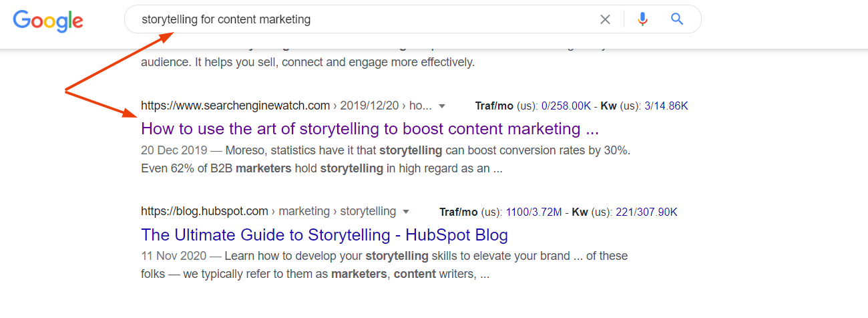Click the searchenginewatch.com URL breadcrumb
This screenshot has height=318, width=868.
coord(286,106)
